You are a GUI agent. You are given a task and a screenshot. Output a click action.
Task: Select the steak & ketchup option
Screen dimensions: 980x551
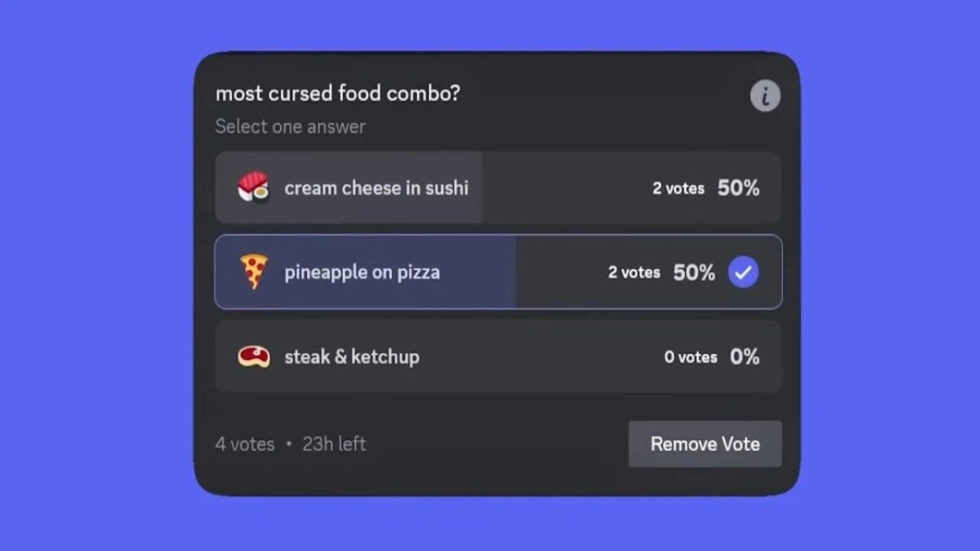498,357
